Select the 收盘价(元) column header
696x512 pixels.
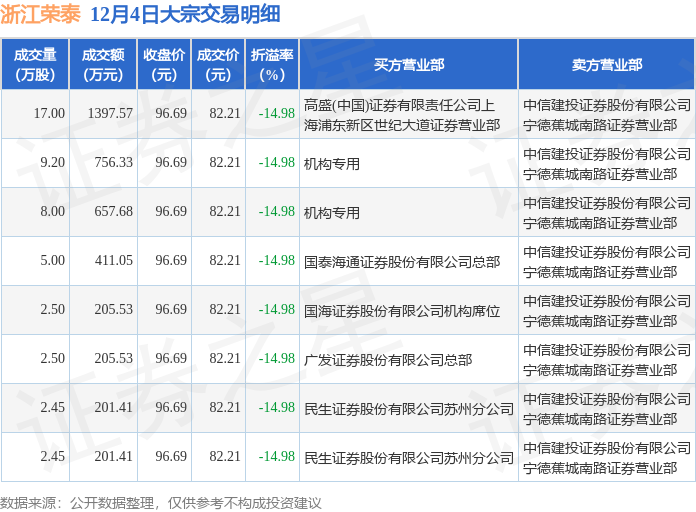[x=164, y=64]
